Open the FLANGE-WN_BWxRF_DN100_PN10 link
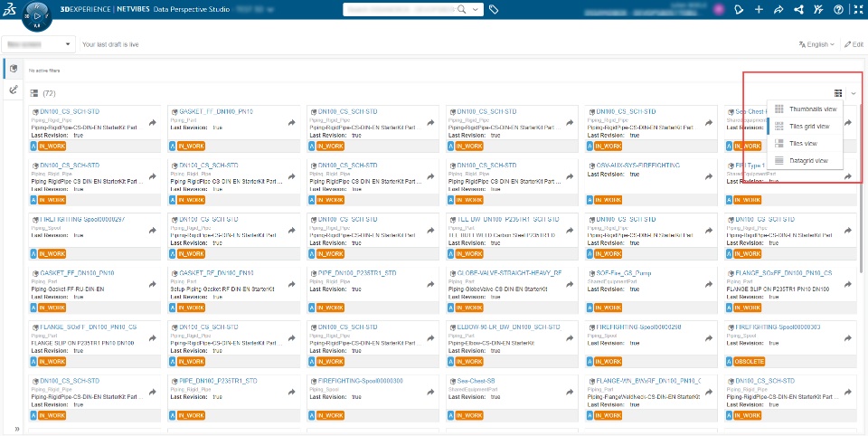 coord(648,381)
